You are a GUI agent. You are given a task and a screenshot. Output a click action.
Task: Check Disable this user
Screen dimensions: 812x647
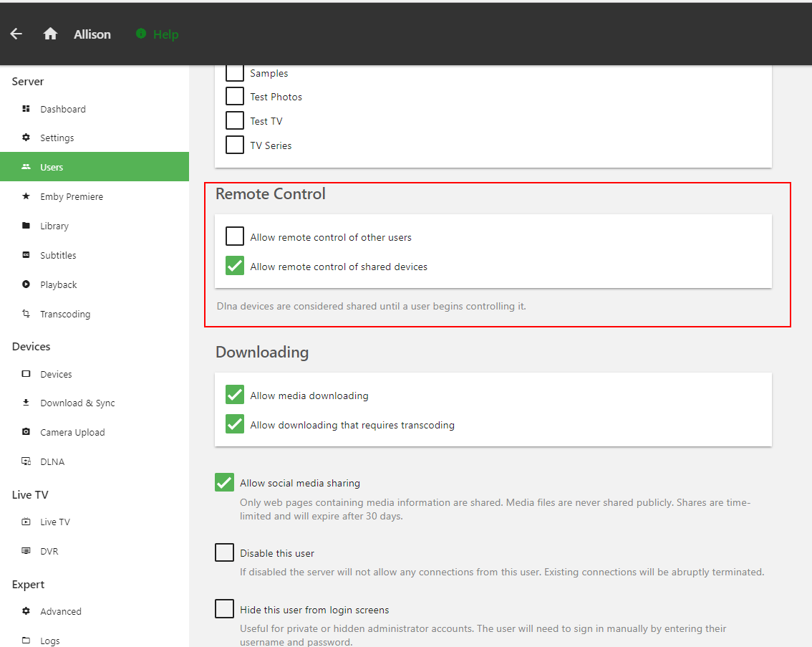point(224,552)
